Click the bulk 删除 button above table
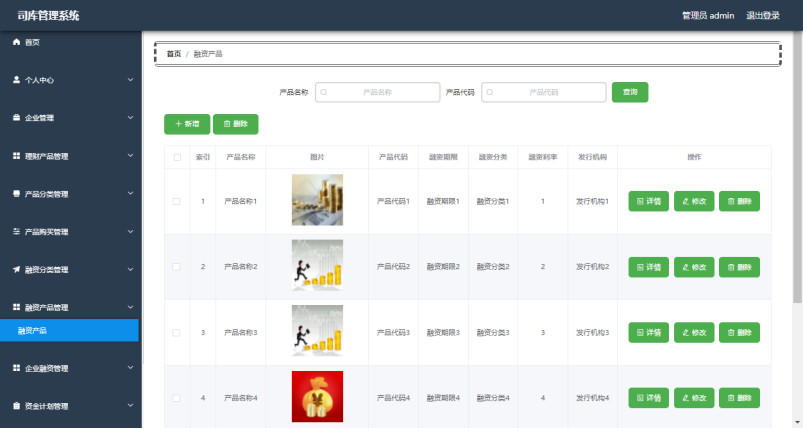The image size is (803, 429). pos(236,124)
